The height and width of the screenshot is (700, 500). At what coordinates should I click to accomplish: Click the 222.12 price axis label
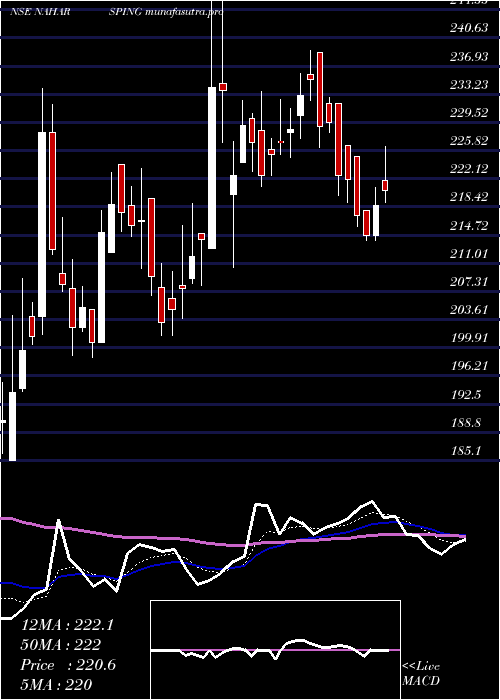tap(468, 169)
